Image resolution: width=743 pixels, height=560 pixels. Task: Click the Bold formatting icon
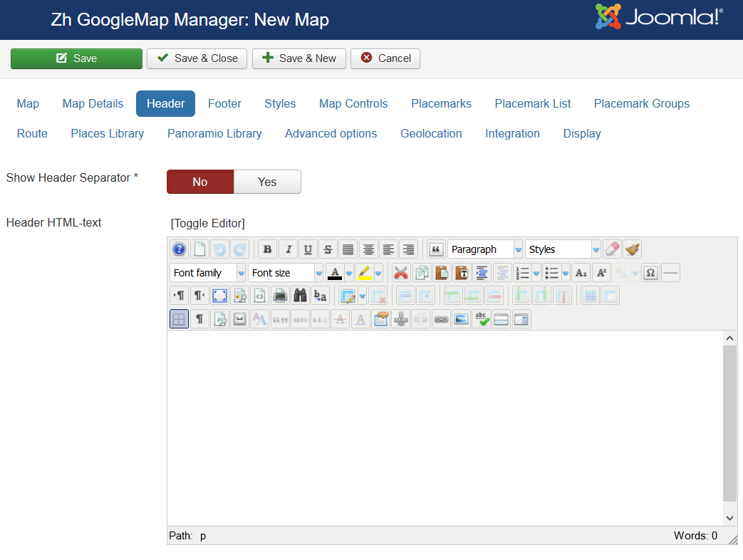pos(267,249)
